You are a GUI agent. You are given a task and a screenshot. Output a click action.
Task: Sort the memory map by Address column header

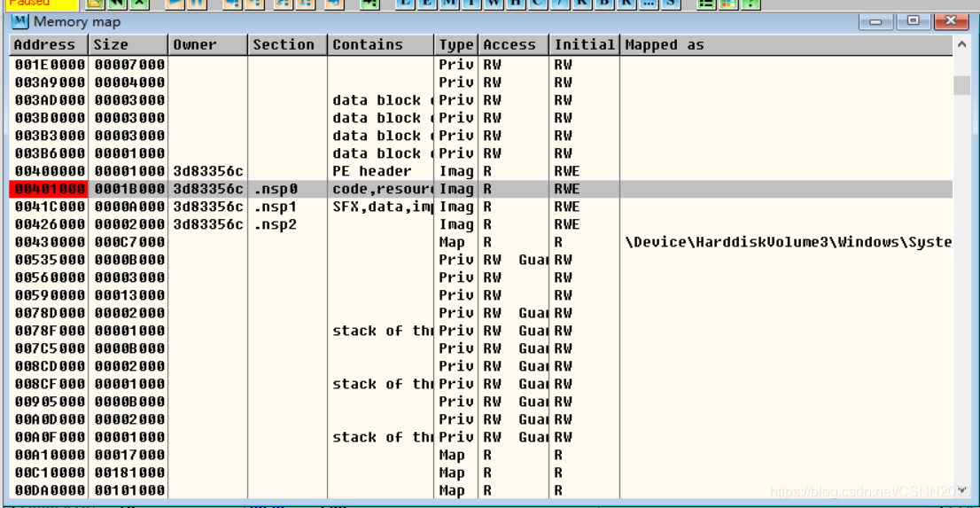pyautogui.click(x=50, y=44)
